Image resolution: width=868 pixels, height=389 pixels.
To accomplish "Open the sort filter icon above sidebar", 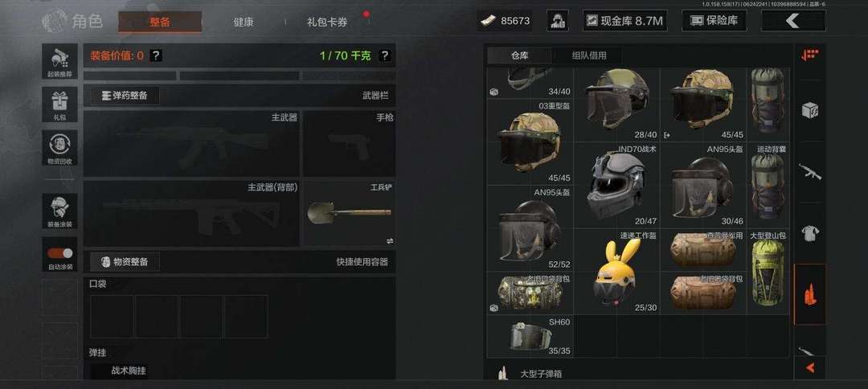I will point(810,54).
